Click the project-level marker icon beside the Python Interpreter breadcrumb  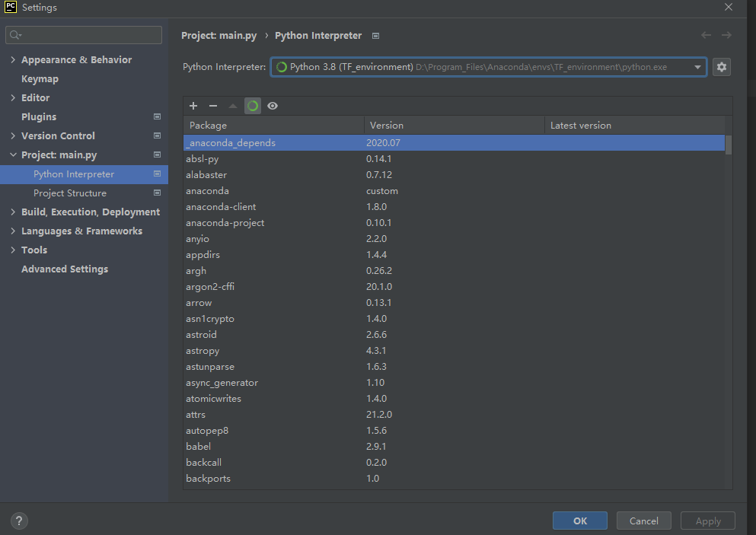(375, 36)
